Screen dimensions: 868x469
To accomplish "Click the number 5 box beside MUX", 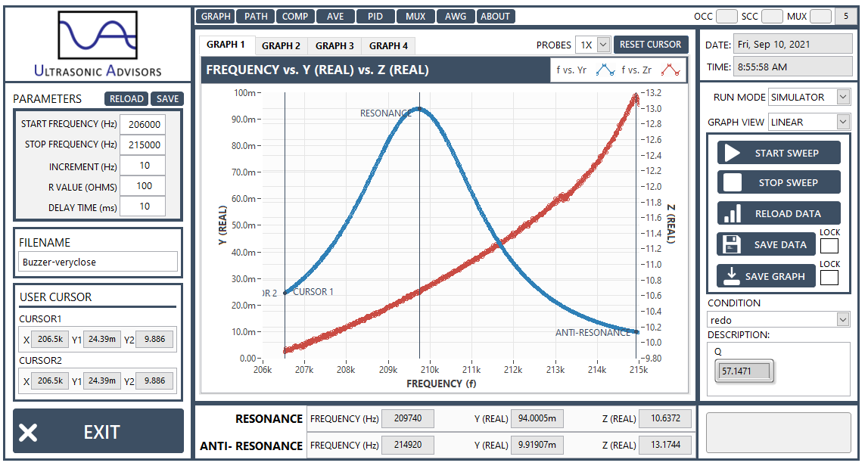I will (x=845, y=17).
